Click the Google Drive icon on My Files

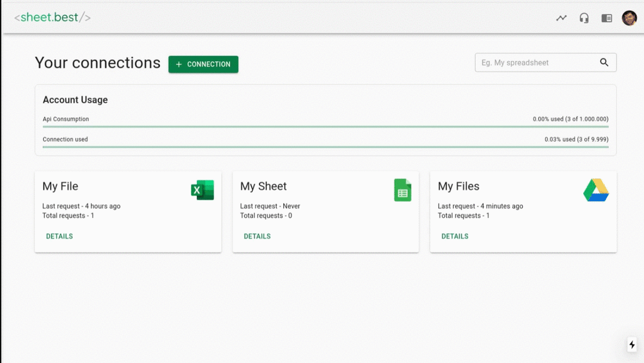(596, 190)
